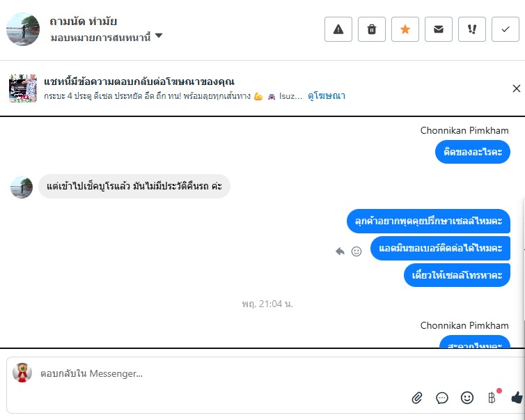Open emoji picker in composer

click(x=467, y=398)
